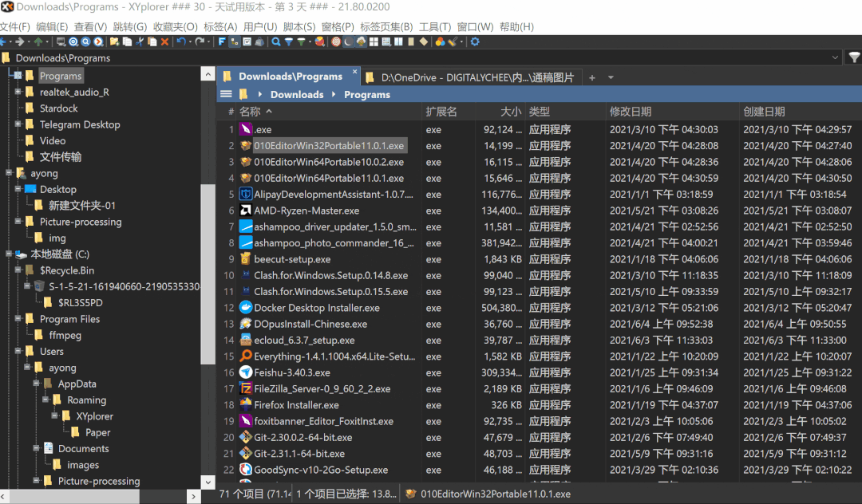Toggle the details list view icon
Screen dimensions: 862x504
point(386,41)
